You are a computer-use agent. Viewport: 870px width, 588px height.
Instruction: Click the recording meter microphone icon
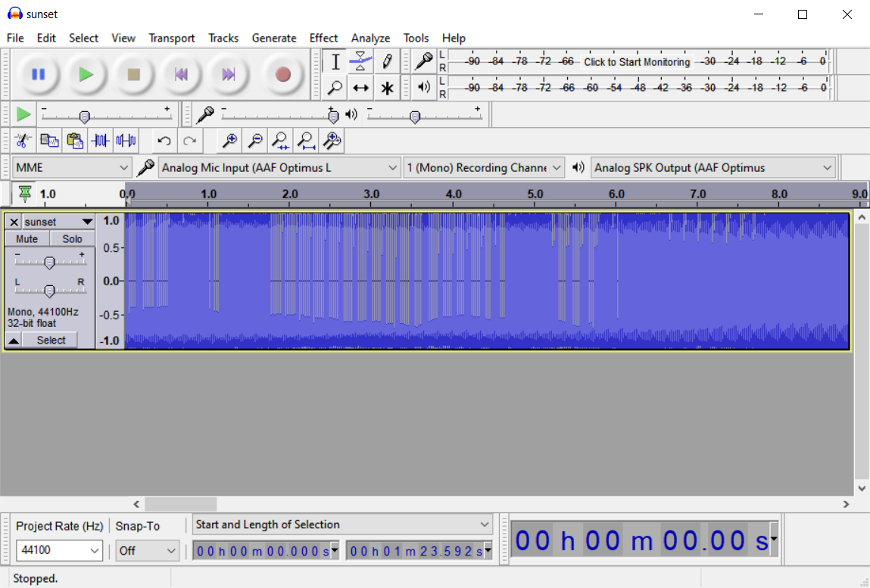tap(424, 61)
